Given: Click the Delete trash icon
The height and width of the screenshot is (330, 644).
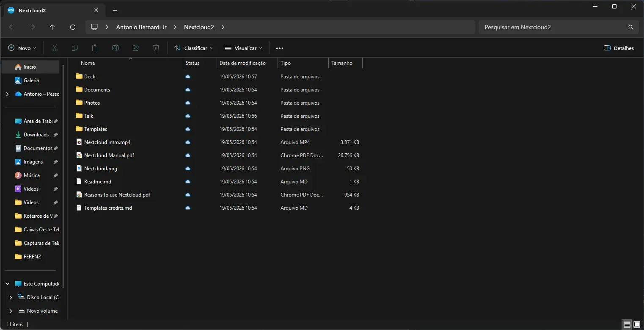Looking at the screenshot, I should [x=156, y=48].
